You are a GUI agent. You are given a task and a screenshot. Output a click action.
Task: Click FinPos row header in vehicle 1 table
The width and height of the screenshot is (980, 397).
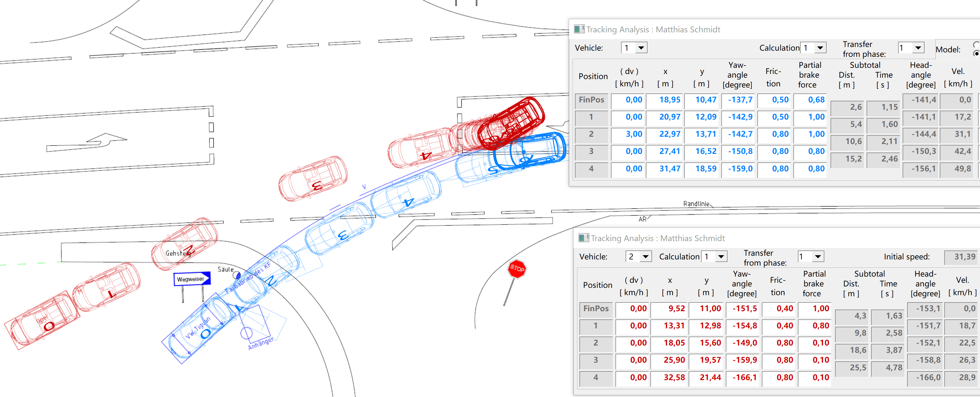[x=591, y=100]
